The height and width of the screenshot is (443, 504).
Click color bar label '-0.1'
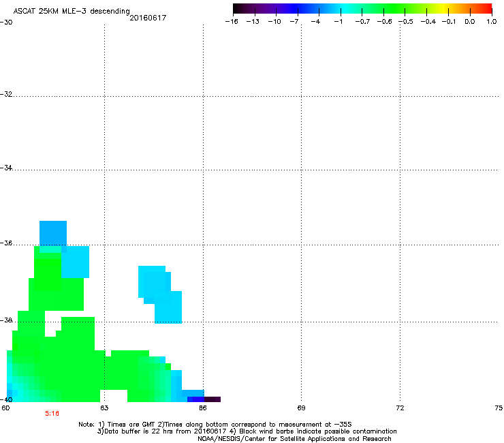(449, 22)
